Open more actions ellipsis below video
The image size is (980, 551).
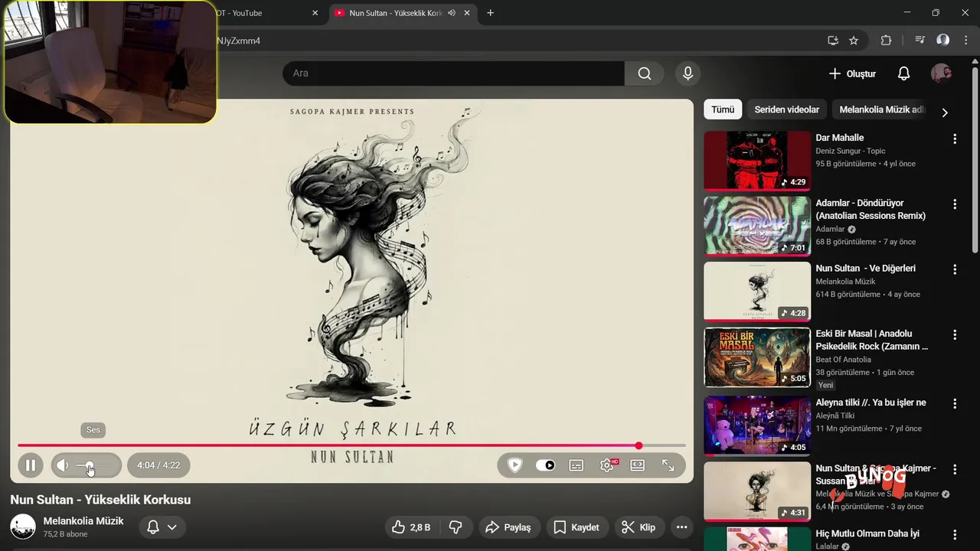681,527
